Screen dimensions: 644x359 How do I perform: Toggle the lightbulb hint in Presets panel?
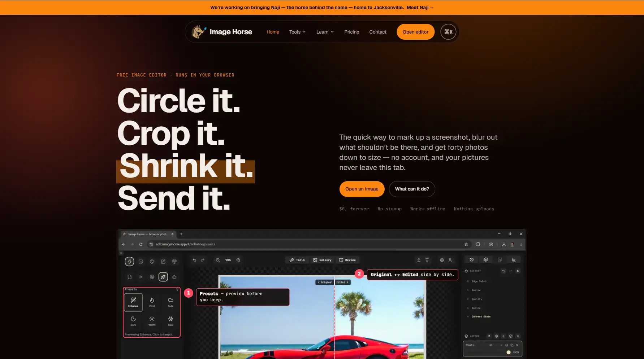click(x=177, y=289)
